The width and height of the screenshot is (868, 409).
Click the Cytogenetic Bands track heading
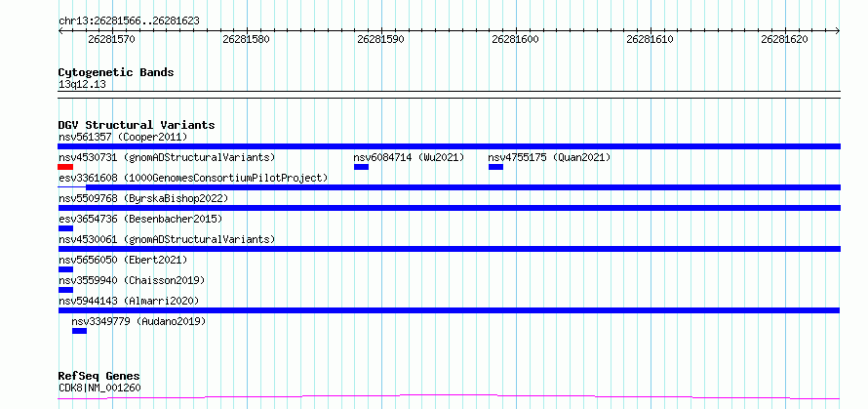click(x=116, y=72)
